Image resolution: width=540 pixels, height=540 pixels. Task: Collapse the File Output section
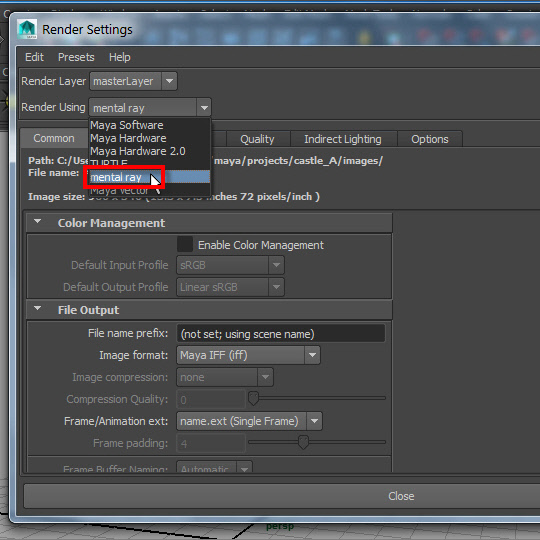pos(38,309)
